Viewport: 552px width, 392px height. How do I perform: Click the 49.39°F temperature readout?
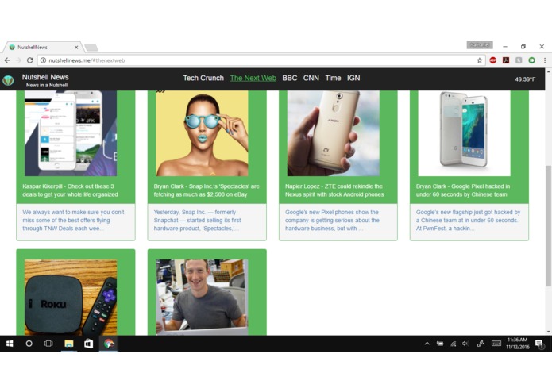click(525, 79)
